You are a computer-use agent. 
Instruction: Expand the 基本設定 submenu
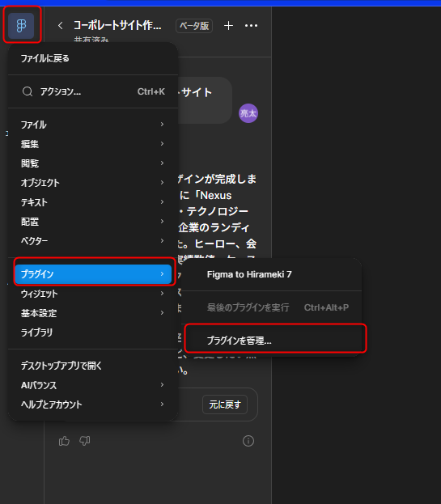(93, 313)
